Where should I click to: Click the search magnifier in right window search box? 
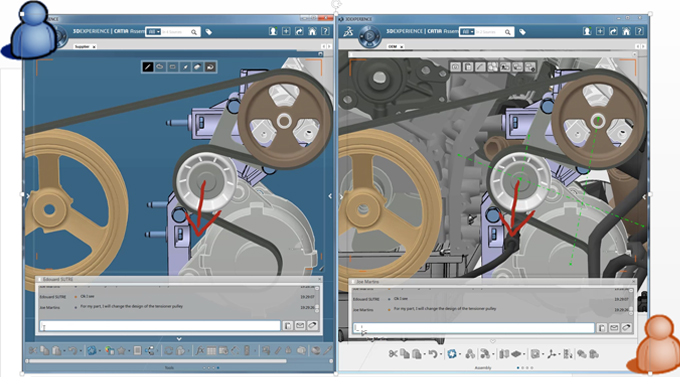(x=507, y=32)
